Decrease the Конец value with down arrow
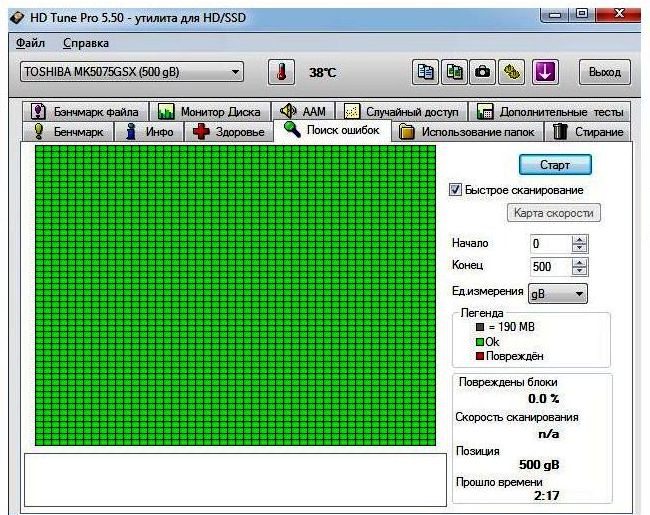This screenshot has height=515, width=650. [x=579, y=271]
